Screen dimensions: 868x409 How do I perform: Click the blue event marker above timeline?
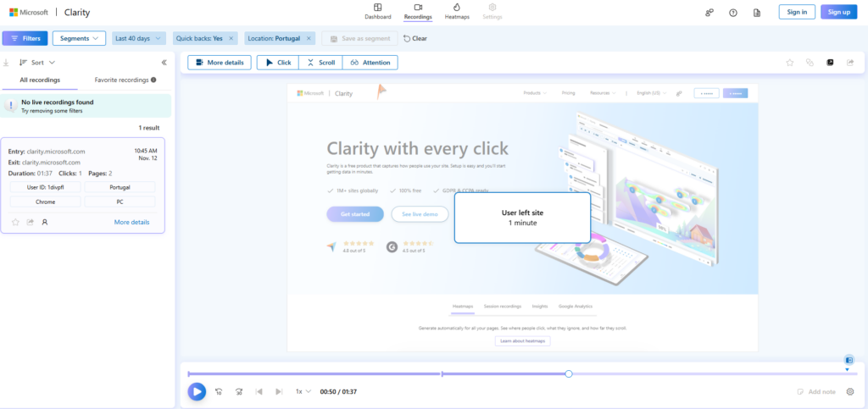(x=849, y=360)
